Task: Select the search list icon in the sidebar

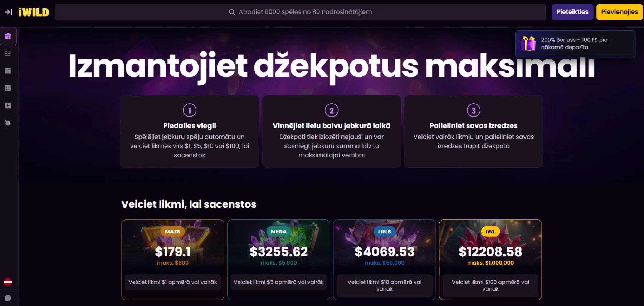Action: click(x=8, y=53)
